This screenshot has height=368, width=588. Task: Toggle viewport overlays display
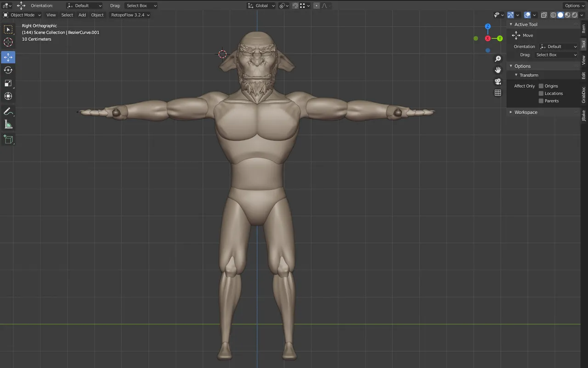[527, 15]
